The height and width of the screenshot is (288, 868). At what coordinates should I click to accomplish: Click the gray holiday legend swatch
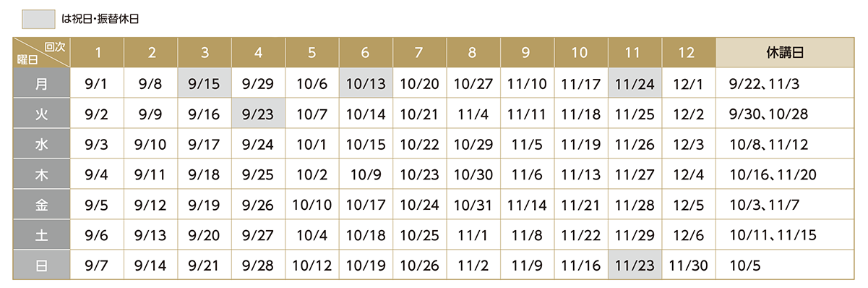(39, 18)
